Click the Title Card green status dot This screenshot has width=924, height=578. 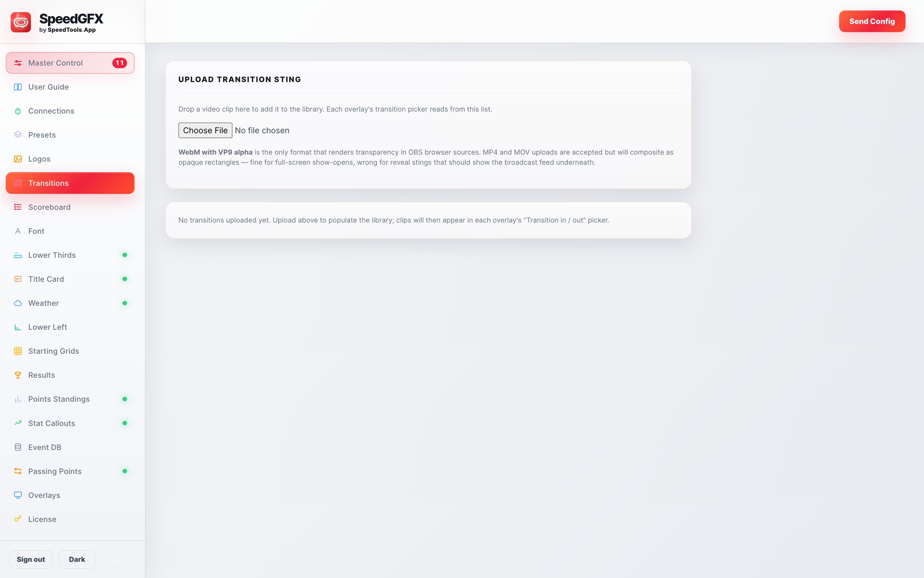coord(124,279)
